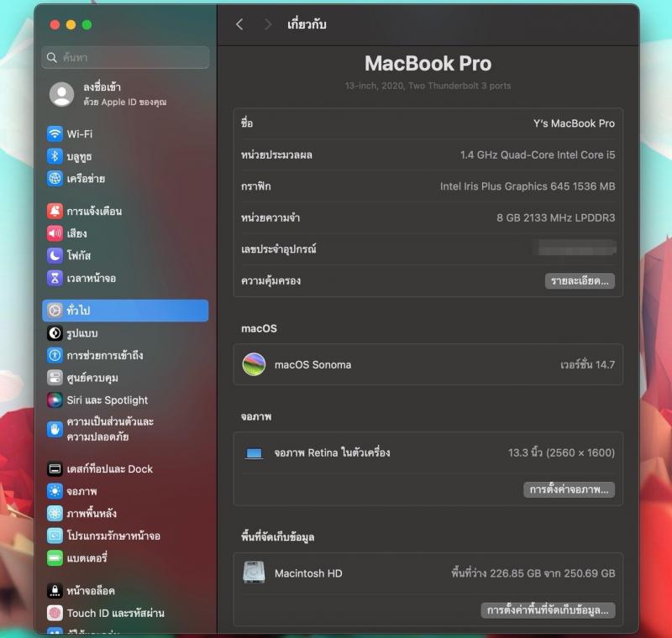Focus the search (ค้นหา) field
The image size is (672, 638).
125,57
